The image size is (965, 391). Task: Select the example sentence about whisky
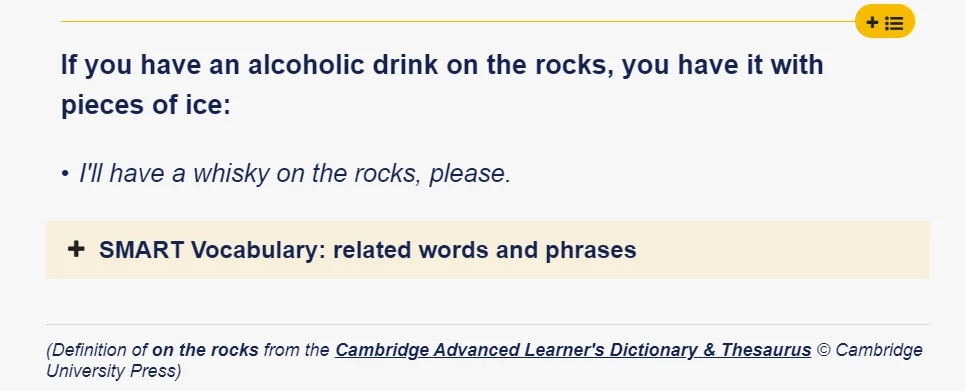[x=295, y=174]
